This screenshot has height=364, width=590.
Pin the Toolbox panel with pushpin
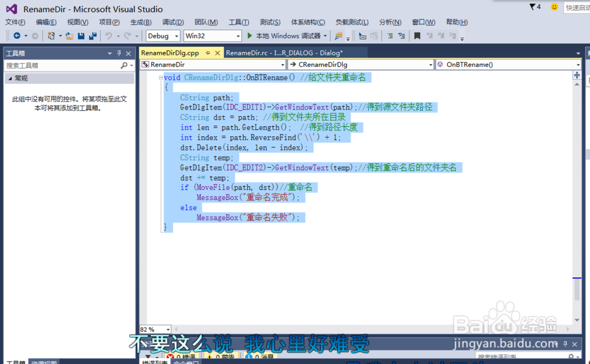119,53
